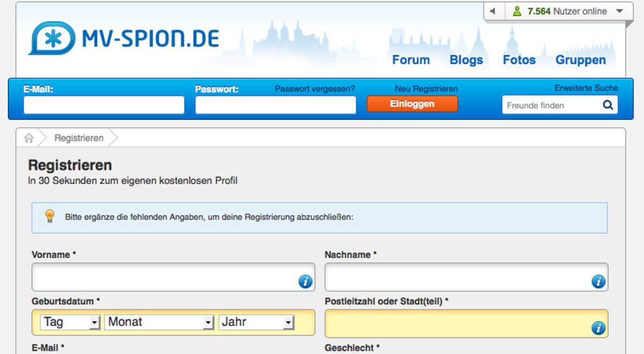This screenshot has height=354, width=644.
Task: Show info for the Vorname field
Action: 305,282
